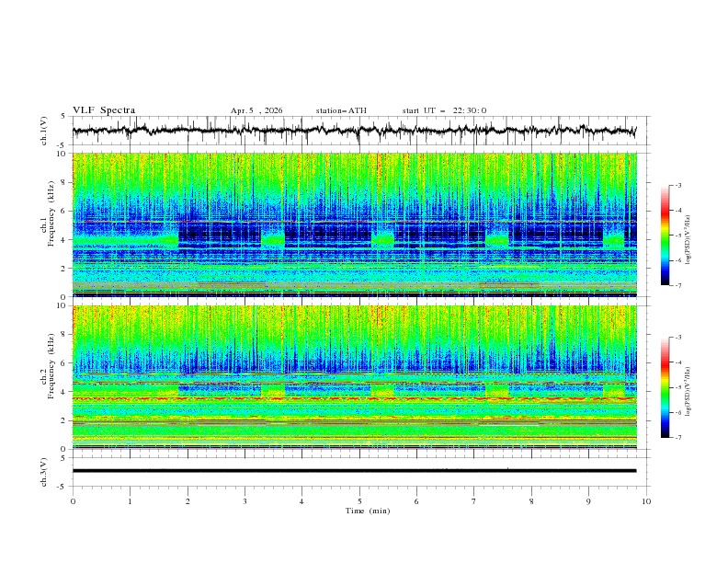Click the ch.2 PSD color scale bar
This screenshot has height=563, width=728.
tap(665, 387)
